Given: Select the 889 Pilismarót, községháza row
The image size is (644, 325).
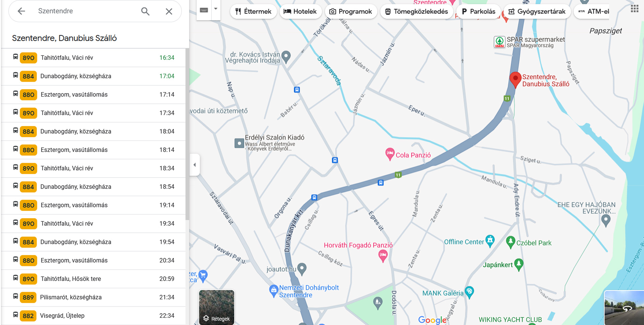Looking at the screenshot, I should 93,297.
